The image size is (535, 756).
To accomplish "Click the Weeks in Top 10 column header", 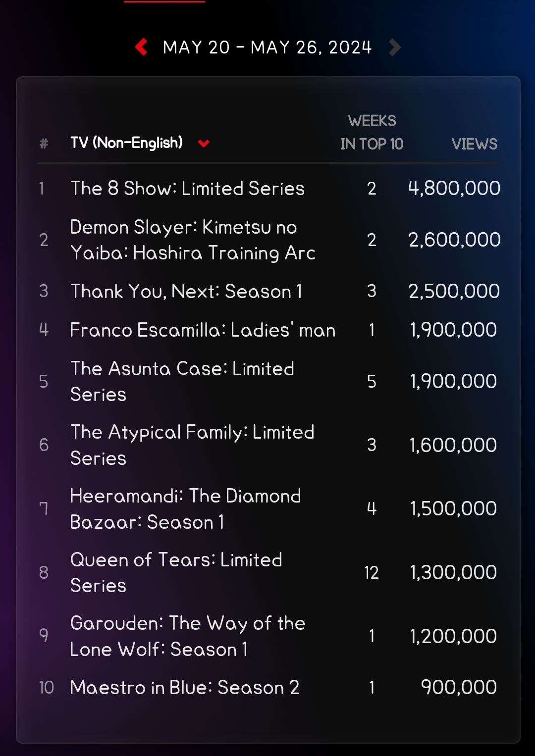I will pyautogui.click(x=372, y=132).
